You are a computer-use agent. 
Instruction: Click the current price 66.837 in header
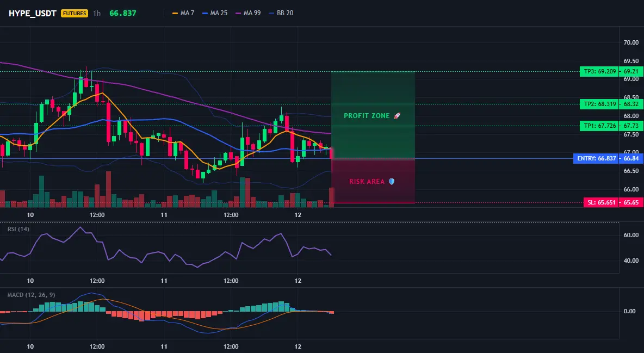click(123, 13)
